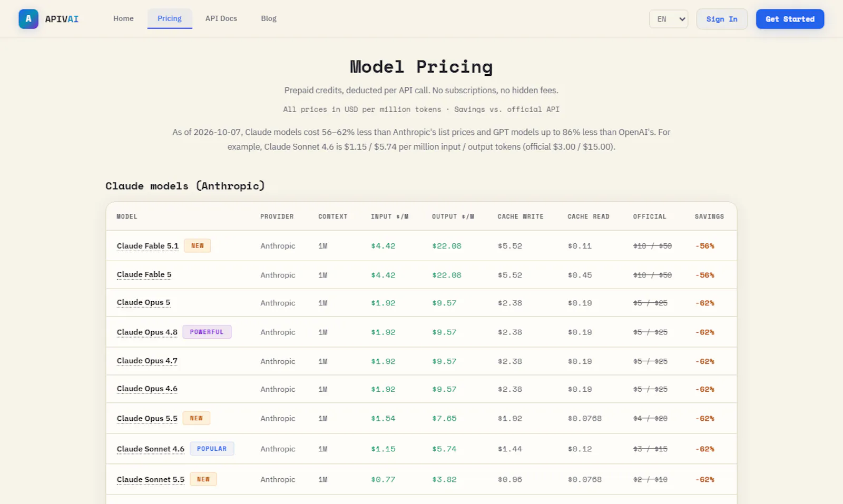Click the CONTEXT column header
The image size is (843, 504).
tap(333, 216)
